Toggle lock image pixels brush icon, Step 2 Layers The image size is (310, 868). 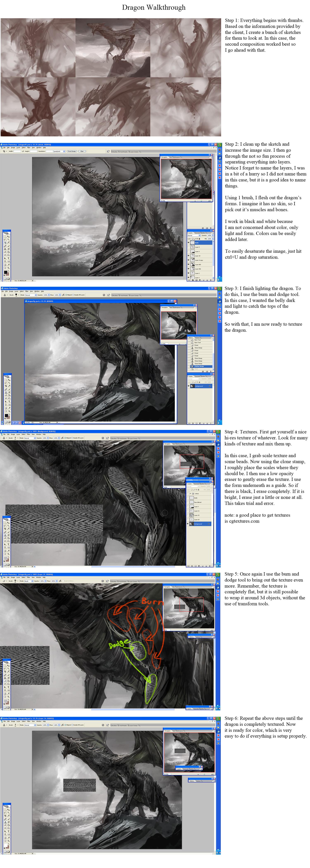point(195,239)
